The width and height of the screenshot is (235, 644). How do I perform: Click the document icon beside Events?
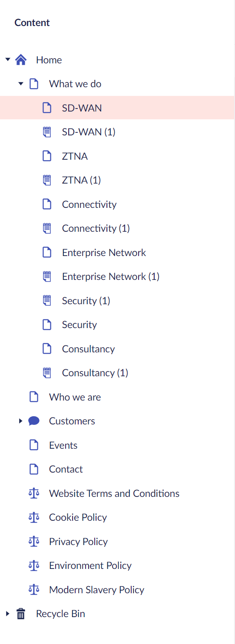click(x=34, y=445)
